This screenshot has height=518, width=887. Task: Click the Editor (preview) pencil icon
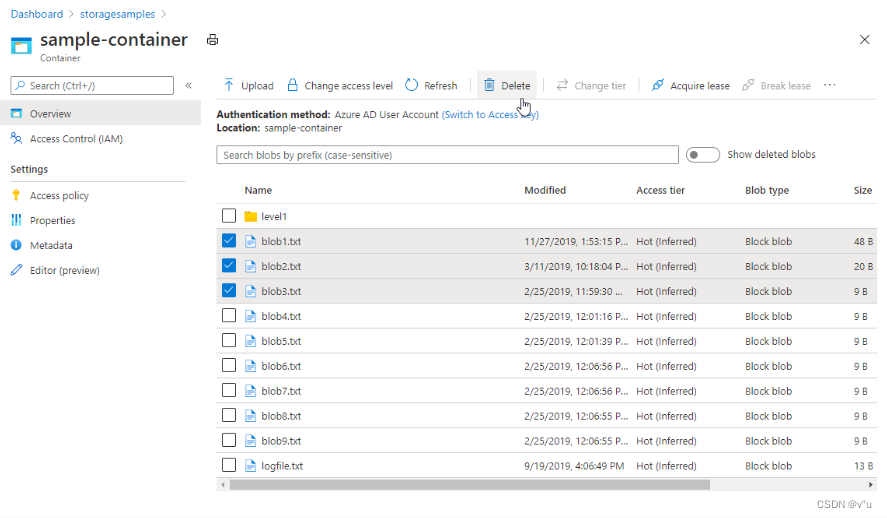[16, 270]
